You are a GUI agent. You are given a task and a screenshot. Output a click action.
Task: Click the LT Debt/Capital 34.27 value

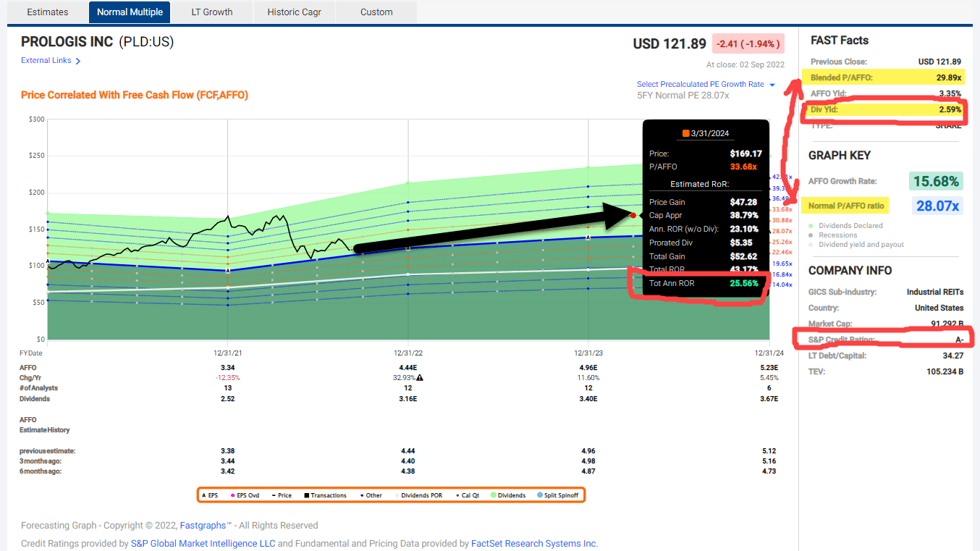(x=952, y=356)
